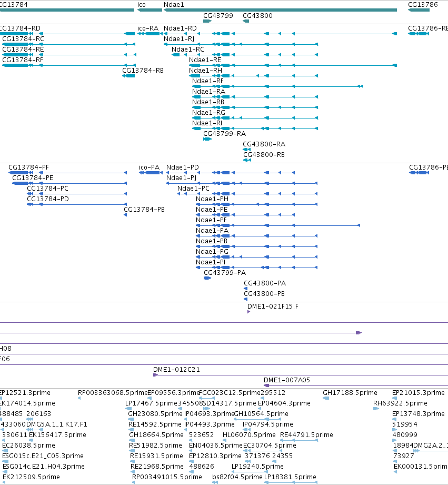Click the LP17467.5prime EST label
The image size is (448, 485).
coord(151,403)
